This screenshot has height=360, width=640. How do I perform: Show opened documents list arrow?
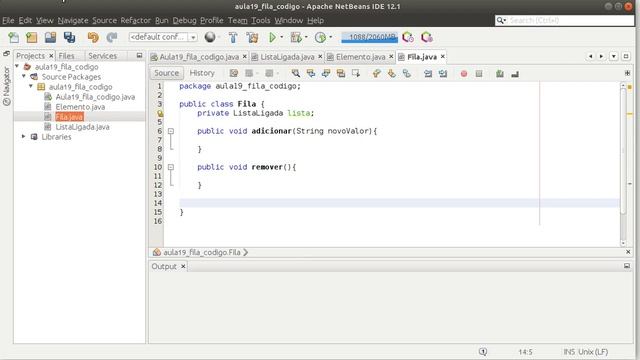click(613, 56)
